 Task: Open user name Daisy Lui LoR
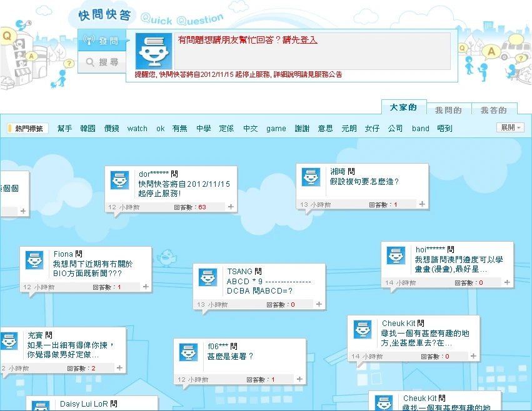(x=84, y=404)
